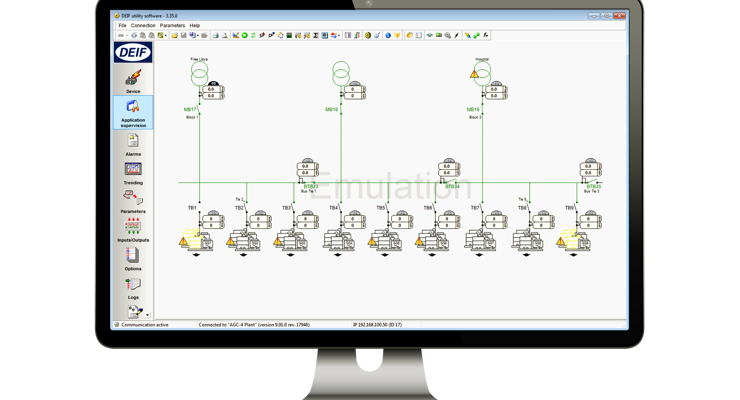Select the Free Linux transformer symbol
Viewport: 740px width, 400px height.
click(x=198, y=72)
